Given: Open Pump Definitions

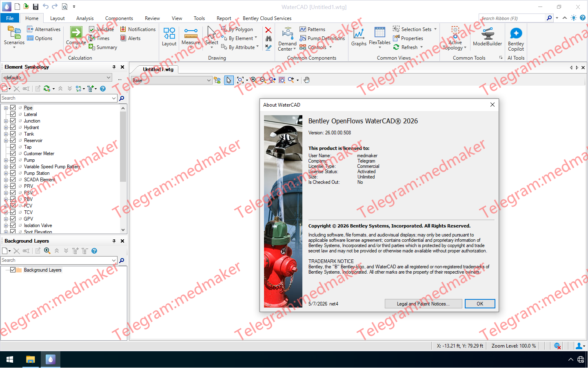Looking at the screenshot, I should (x=322, y=38).
